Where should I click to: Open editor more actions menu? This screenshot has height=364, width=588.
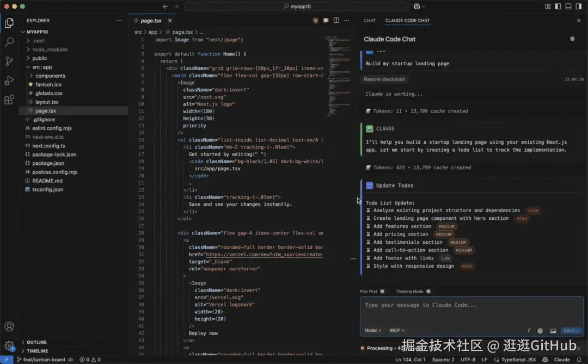(346, 21)
